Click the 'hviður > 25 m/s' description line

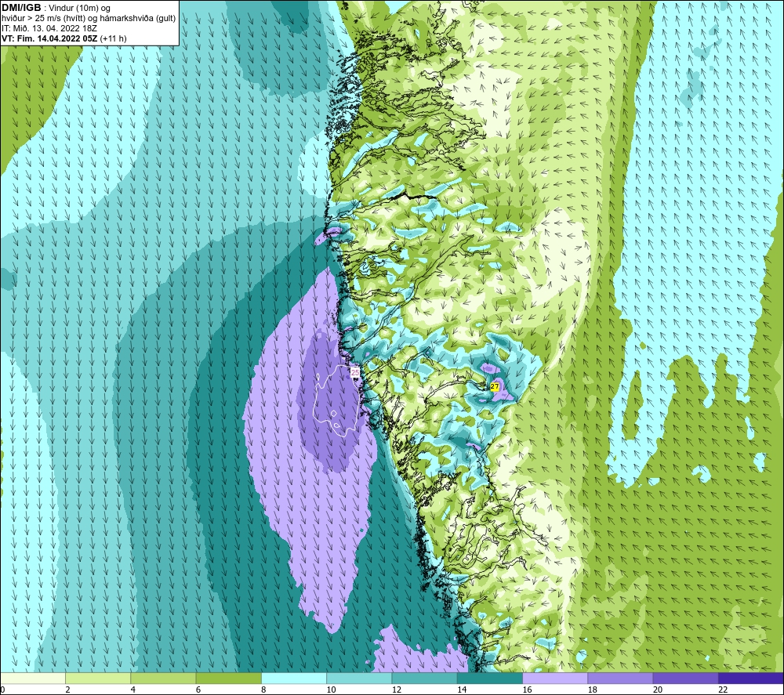pyautogui.click(x=89, y=19)
